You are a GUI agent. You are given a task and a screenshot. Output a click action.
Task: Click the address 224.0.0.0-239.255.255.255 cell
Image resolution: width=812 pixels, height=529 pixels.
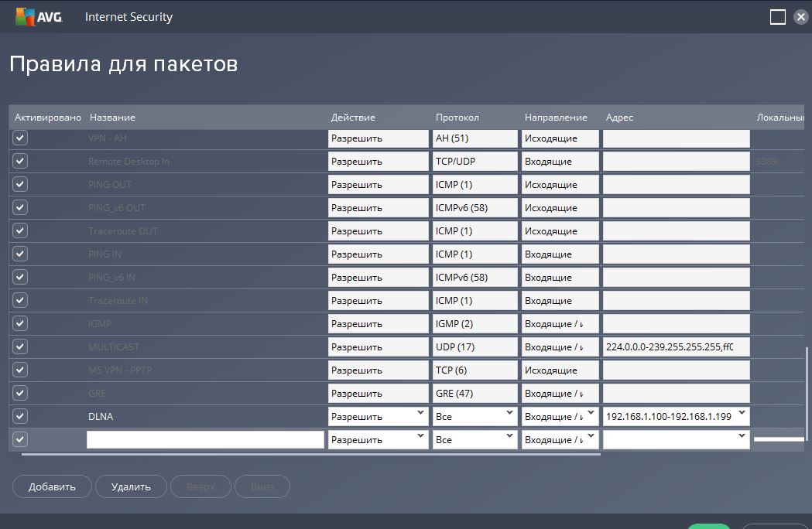click(x=677, y=346)
